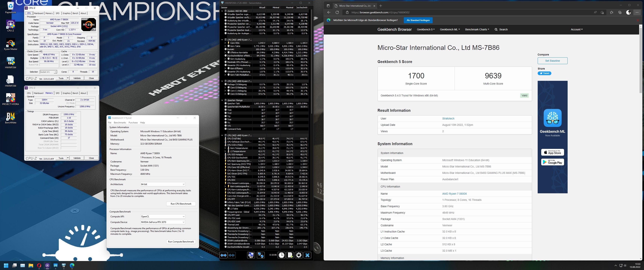Open File menu in Geekbench 5 Tryout

click(110, 122)
